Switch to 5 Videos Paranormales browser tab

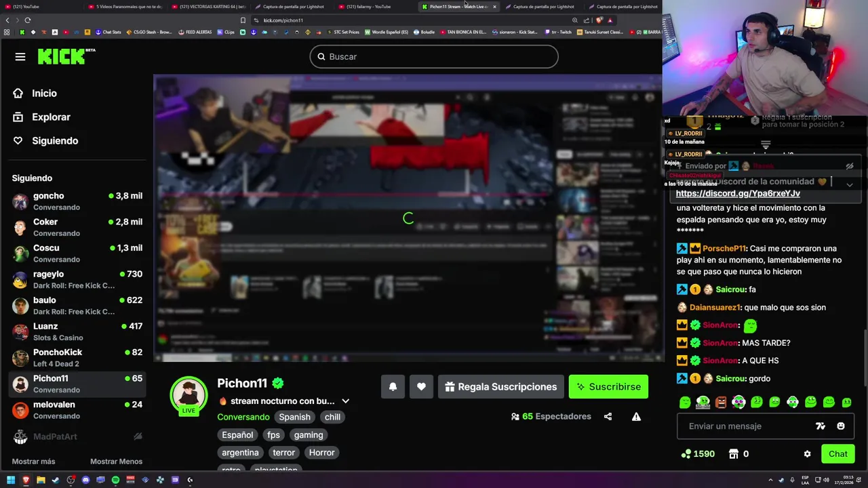point(126,7)
